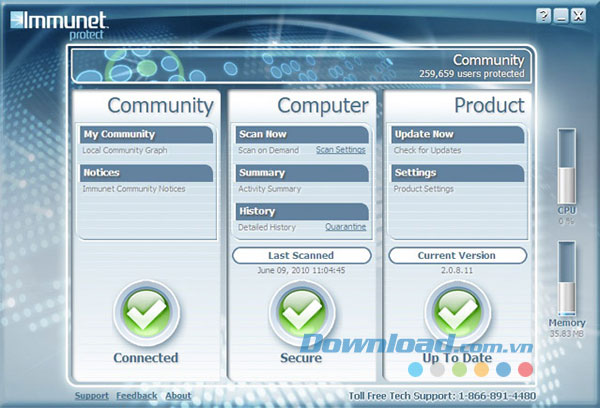Click the 'Detailed History' text
This screenshot has width=600, height=408.
[x=267, y=227]
